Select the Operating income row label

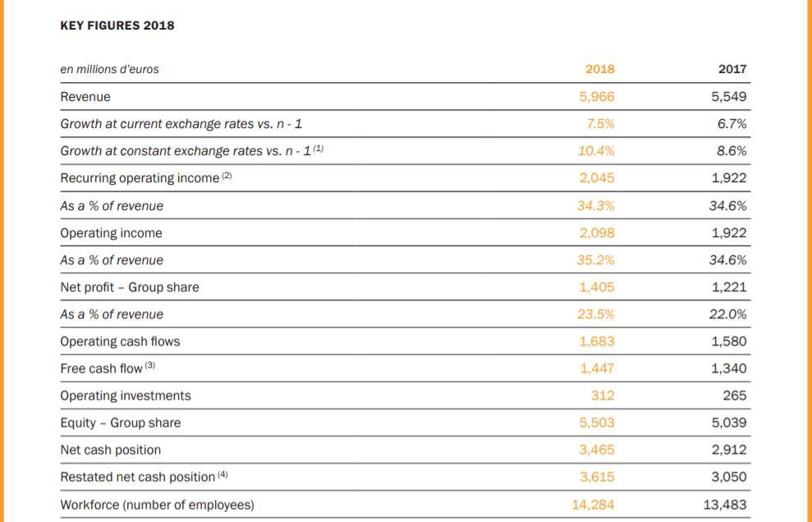(x=111, y=233)
